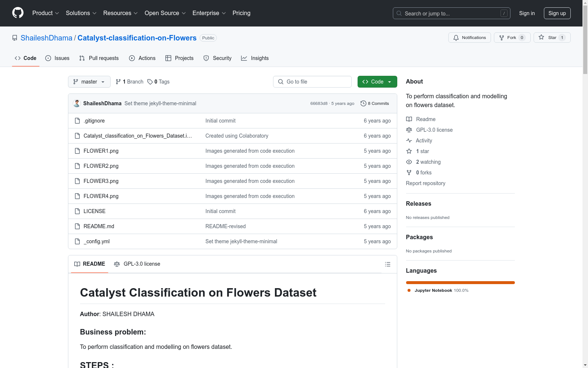The width and height of the screenshot is (588, 368).
Task: Open the _config.yml file
Action: point(97,241)
